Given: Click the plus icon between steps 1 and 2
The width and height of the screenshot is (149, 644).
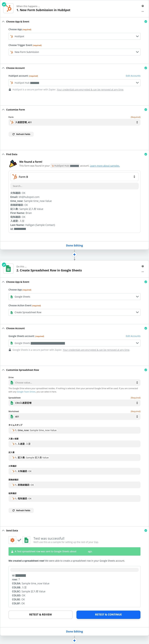Looking at the screenshot, I should [x=74, y=254].
